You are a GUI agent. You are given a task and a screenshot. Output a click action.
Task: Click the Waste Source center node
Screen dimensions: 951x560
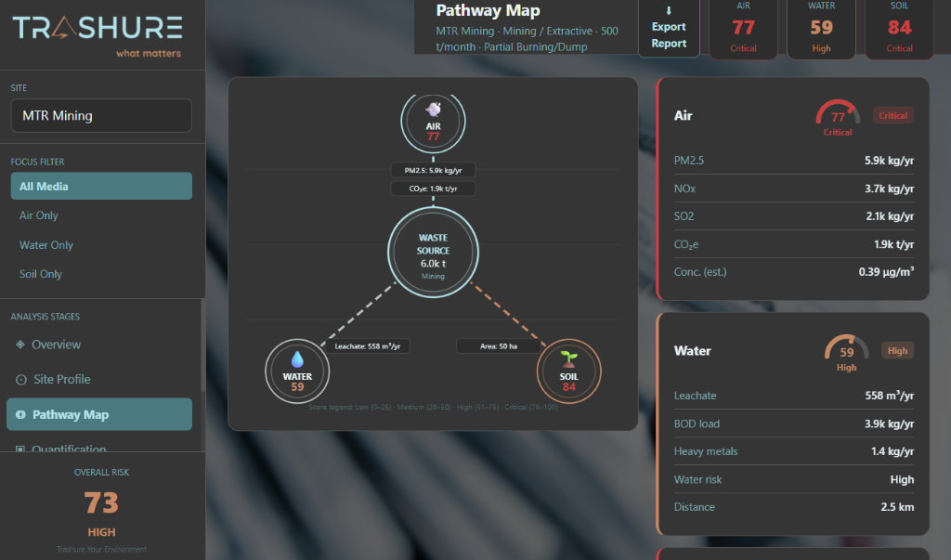point(433,253)
